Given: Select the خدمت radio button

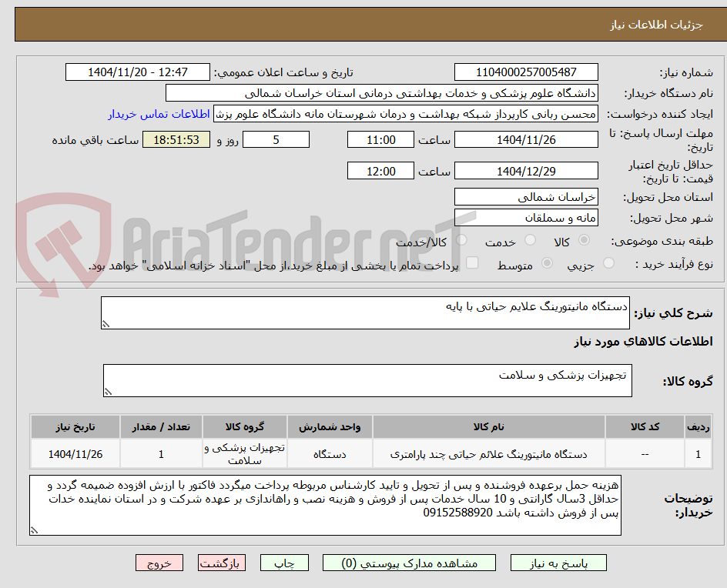Looking at the screenshot, I should click(x=530, y=240).
